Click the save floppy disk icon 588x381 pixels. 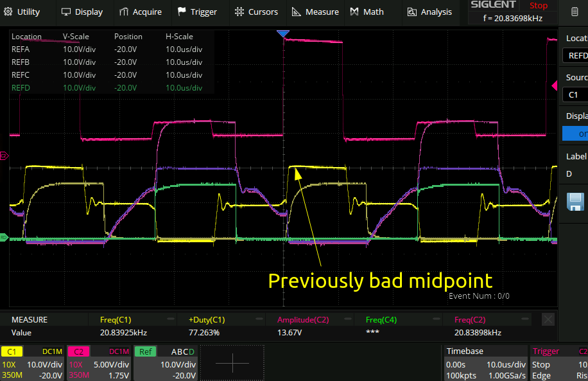coord(575,202)
